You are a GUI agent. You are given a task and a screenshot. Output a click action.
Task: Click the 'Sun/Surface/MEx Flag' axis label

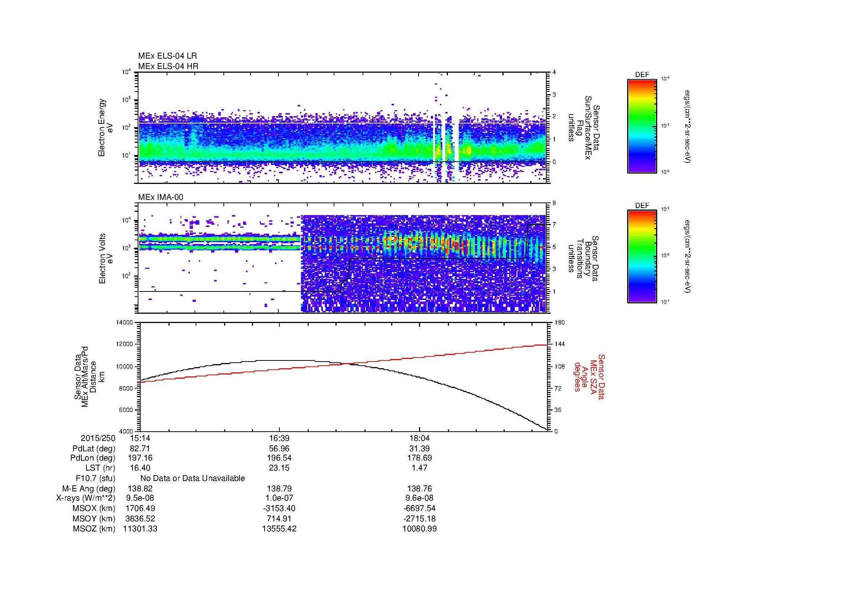click(x=583, y=128)
